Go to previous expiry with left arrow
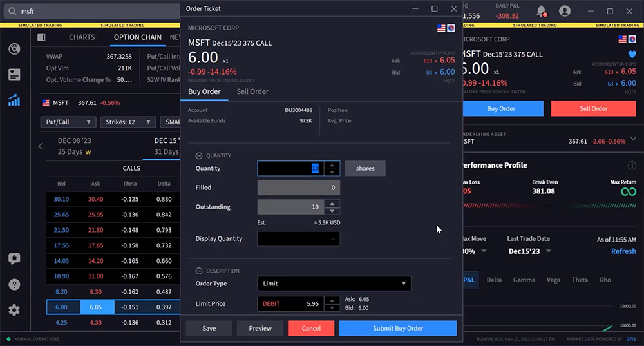Image resolution: width=644 pixels, height=346 pixels. [40, 146]
